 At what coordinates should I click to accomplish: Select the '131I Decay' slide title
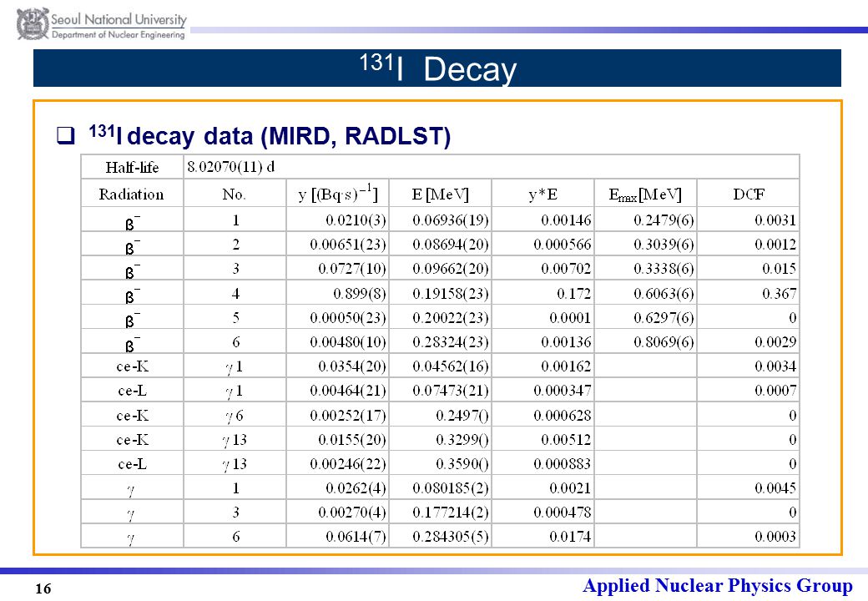pos(437,68)
